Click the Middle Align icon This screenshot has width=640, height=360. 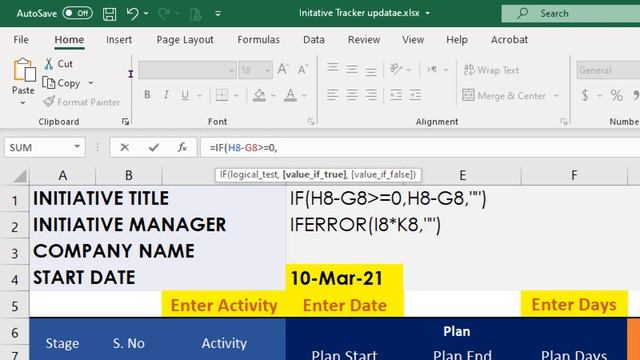(351, 70)
